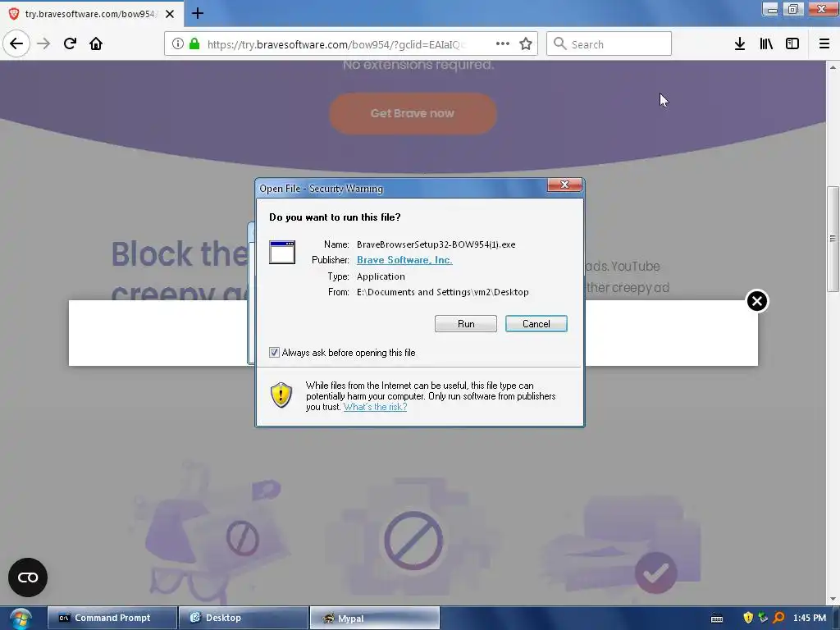Click the path E:\Documents and Settings\vm2\Desktop

pos(442,292)
